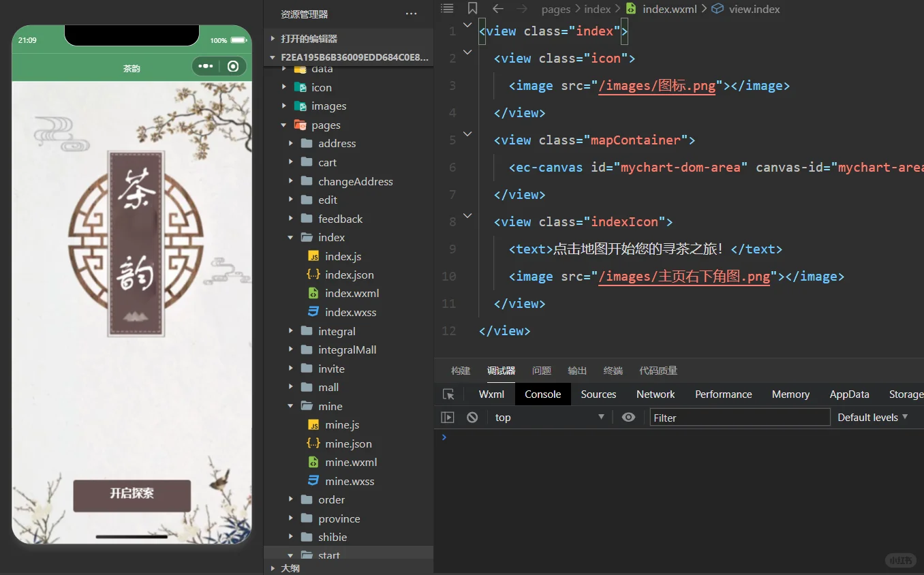Screen dimensions: 924x575
Task: Click the mine.json file icon
Action: (x=313, y=444)
